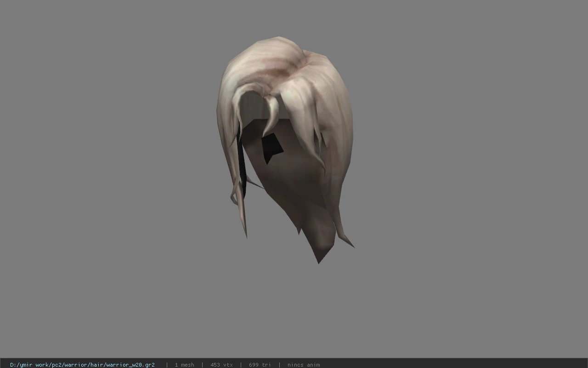Click the file path ending in warrior_w20.gr2

[82, 365]
